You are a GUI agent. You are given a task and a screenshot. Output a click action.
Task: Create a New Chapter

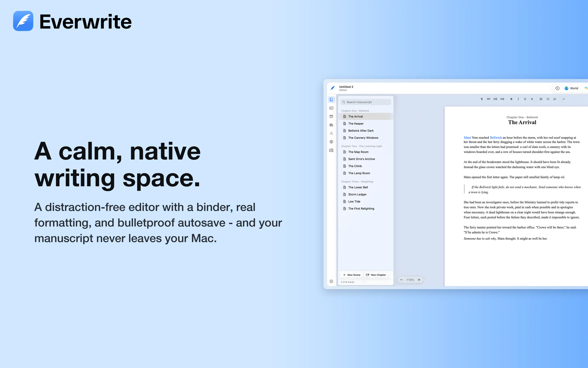coord(376,275)
